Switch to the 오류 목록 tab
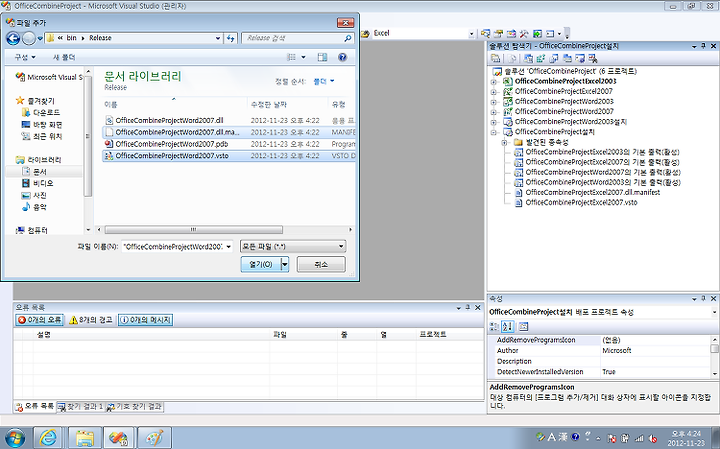 tap(34, 407)
